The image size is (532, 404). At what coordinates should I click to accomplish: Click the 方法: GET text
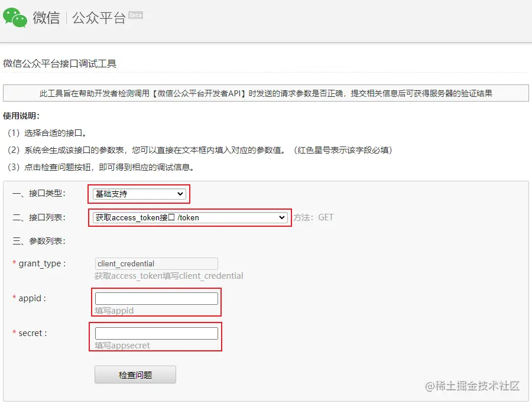(313, 217)
